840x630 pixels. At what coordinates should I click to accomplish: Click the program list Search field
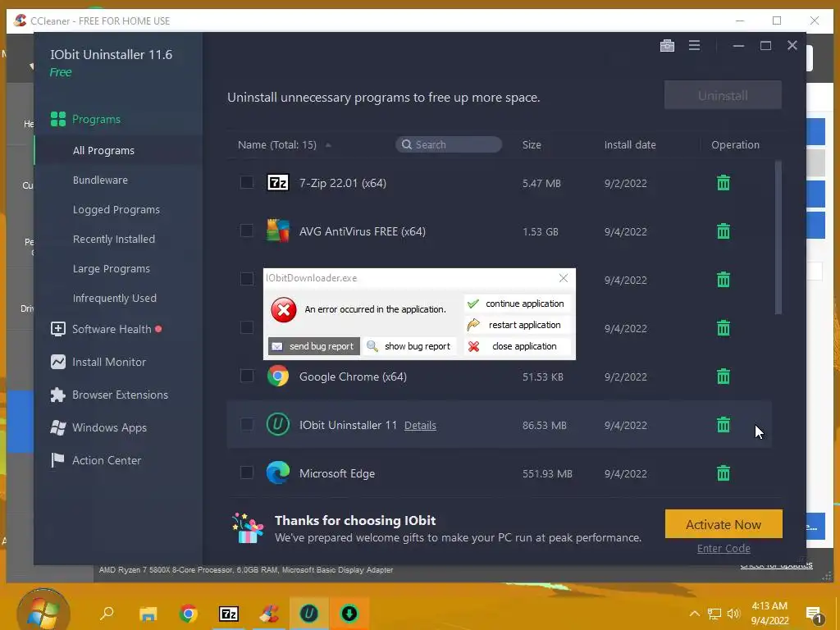coord(449,144)
